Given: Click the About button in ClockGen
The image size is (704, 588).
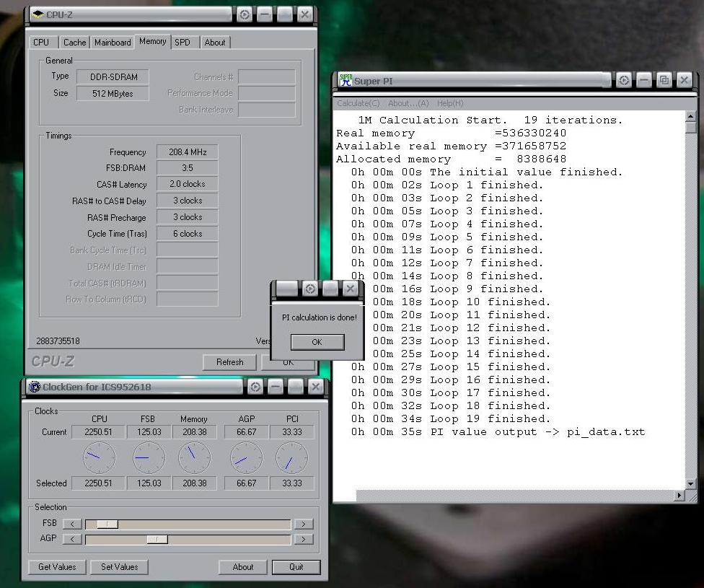Looking at the screenshot, I should (243, 567).
